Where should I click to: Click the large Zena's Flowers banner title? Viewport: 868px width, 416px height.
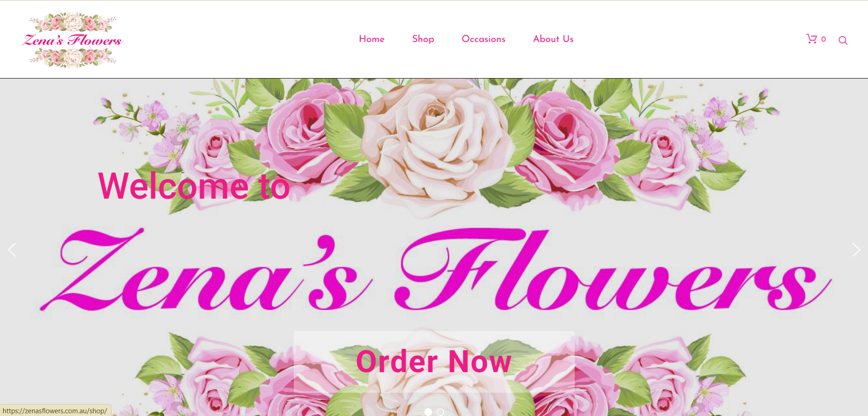click(x=435, y=269)
